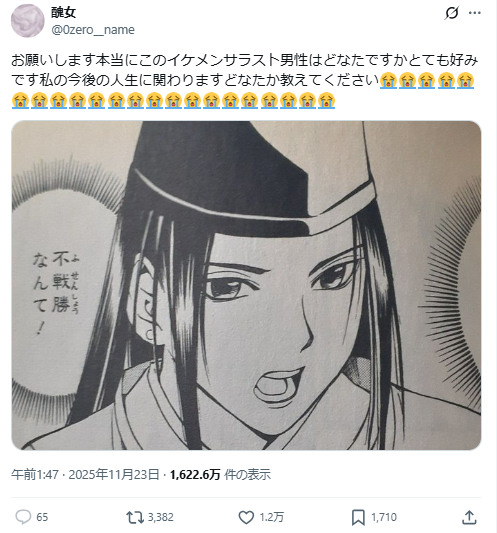Image resolution: width=497 pixels, height=533 pixels.
Task: Click the last crying emoji in second row
Action: coord(327,101)
